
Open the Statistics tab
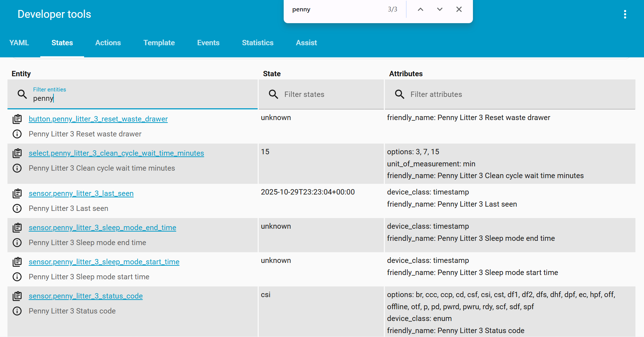[258, 43]
